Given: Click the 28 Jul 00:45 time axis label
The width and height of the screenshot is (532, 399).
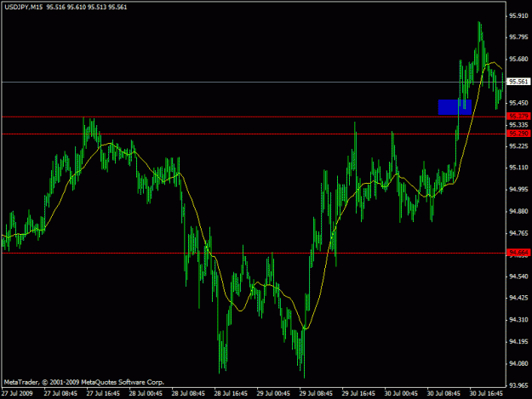Looking at the screenshot, I should point(146,393).
